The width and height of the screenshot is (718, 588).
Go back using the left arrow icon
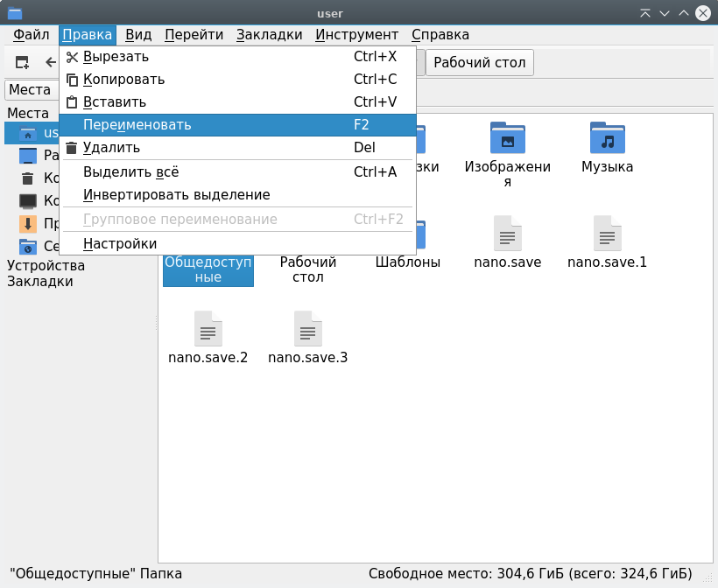point(51,62)
